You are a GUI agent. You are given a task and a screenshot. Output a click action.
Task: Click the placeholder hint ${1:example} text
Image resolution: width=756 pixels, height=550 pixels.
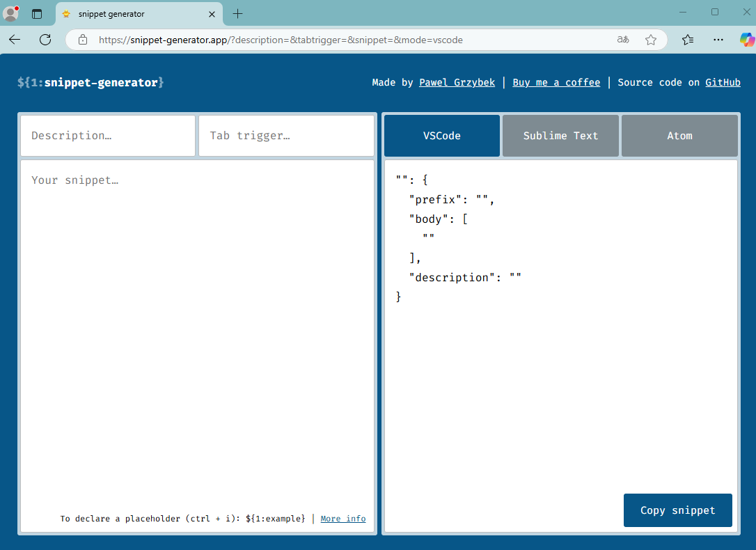coord(275,519)
